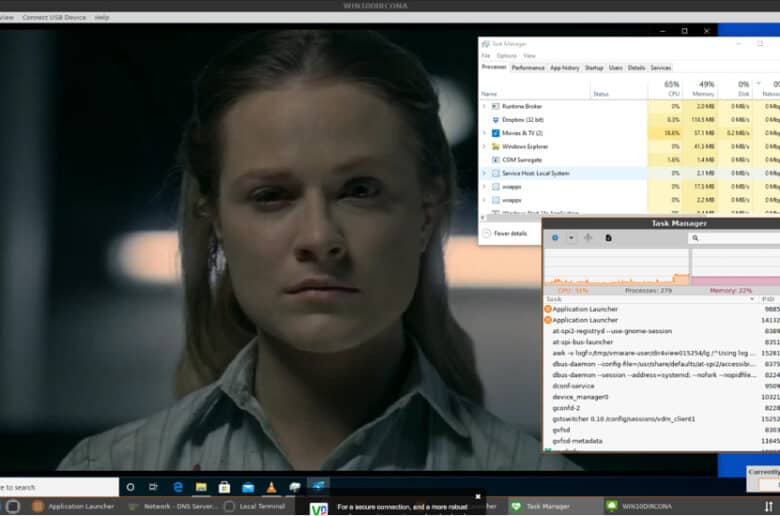Click the Runtime Broker process icon
This screenshot has width=780, height=516.
495,106
